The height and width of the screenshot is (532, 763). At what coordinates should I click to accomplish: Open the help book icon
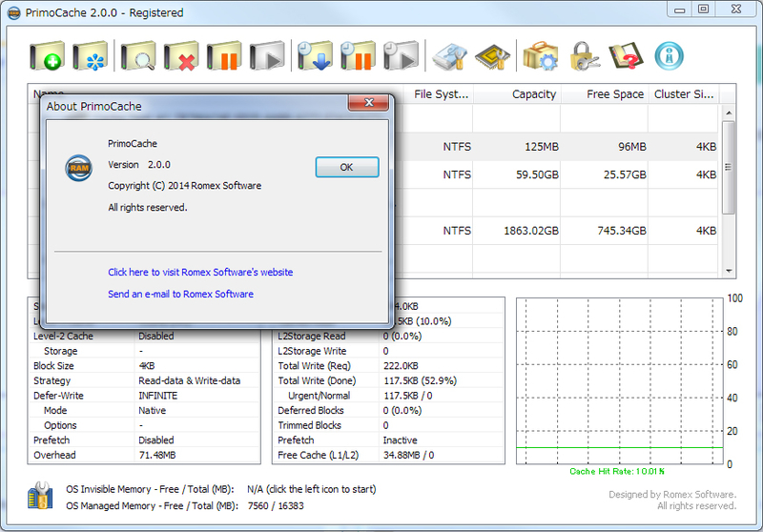(627, 56)
